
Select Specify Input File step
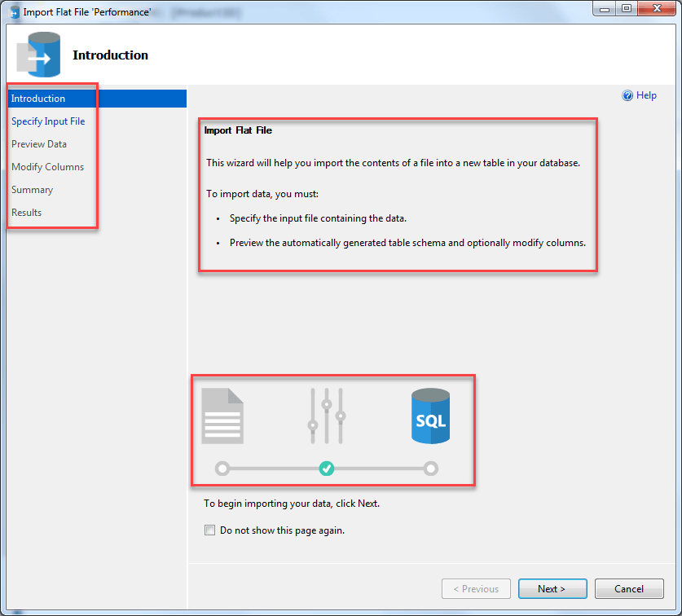point(48,121)
